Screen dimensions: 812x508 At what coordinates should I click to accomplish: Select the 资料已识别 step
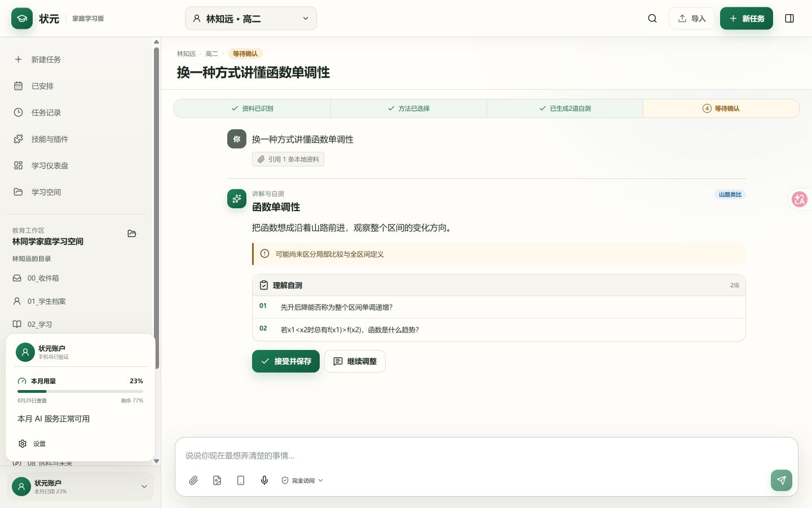(x=252, y=108)
